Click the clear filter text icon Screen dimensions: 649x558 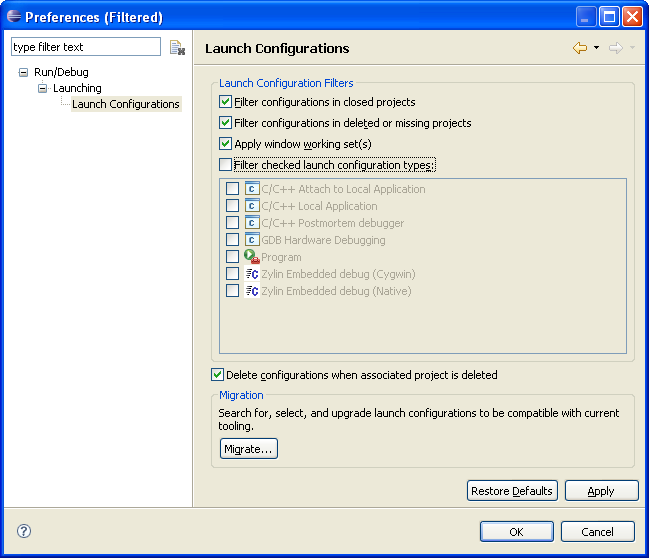click(177, 48)
